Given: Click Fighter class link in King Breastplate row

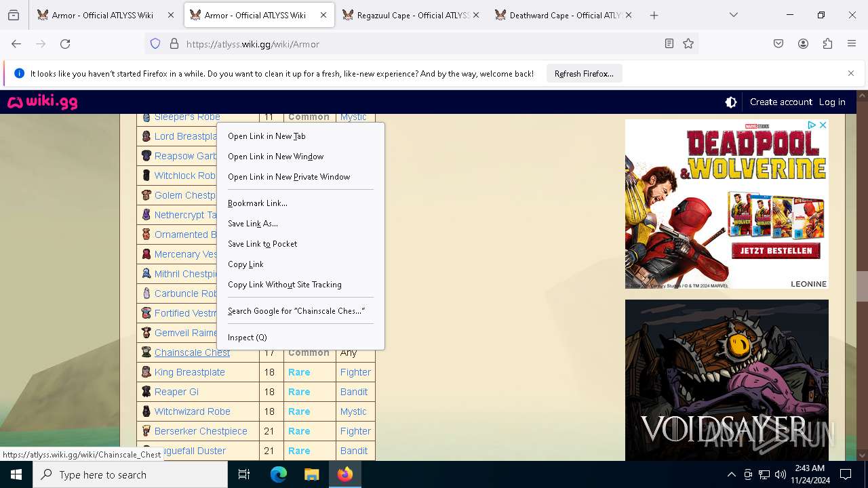Looking at the screenshot, I should coord(355,372).
